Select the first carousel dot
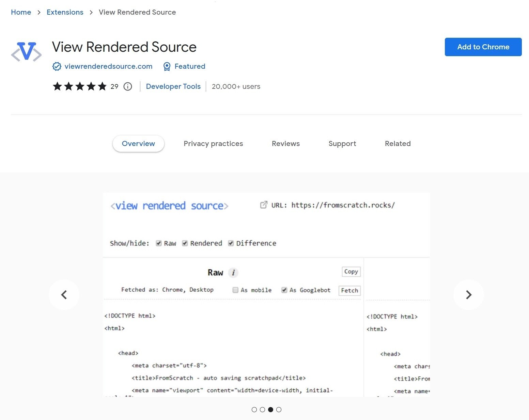The width and height of the screenshot is (529, 420). [x=254, y=409]
